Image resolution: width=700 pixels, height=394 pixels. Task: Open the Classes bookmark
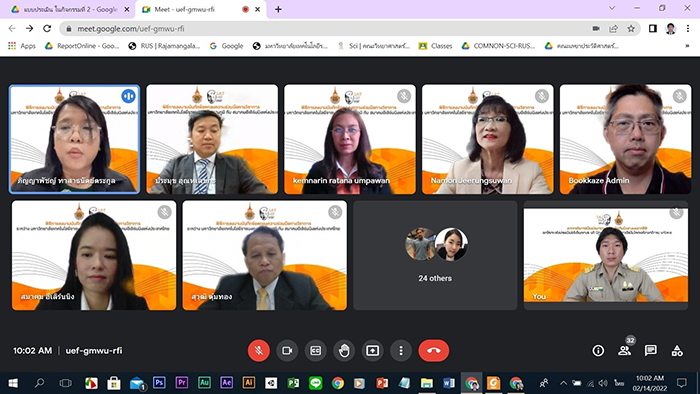[x=436, y=46]
